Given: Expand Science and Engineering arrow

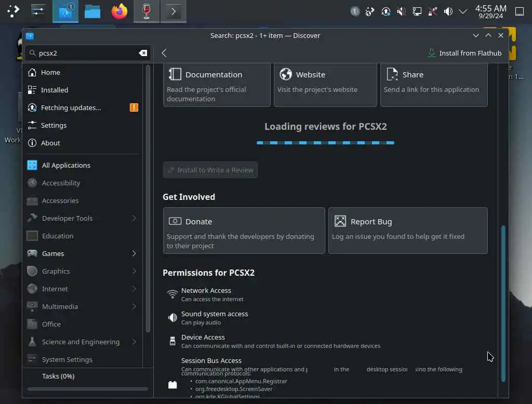Looking at the screenshot, I should pos(134,342).
